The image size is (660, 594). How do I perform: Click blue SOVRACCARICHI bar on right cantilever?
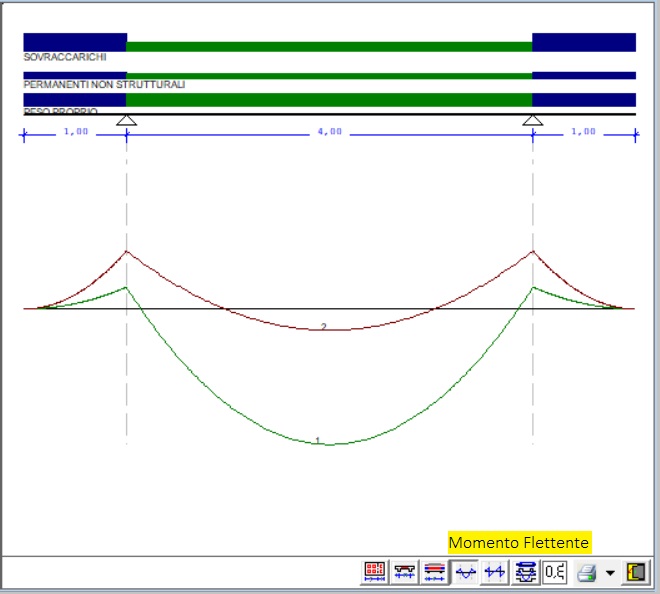584,42
